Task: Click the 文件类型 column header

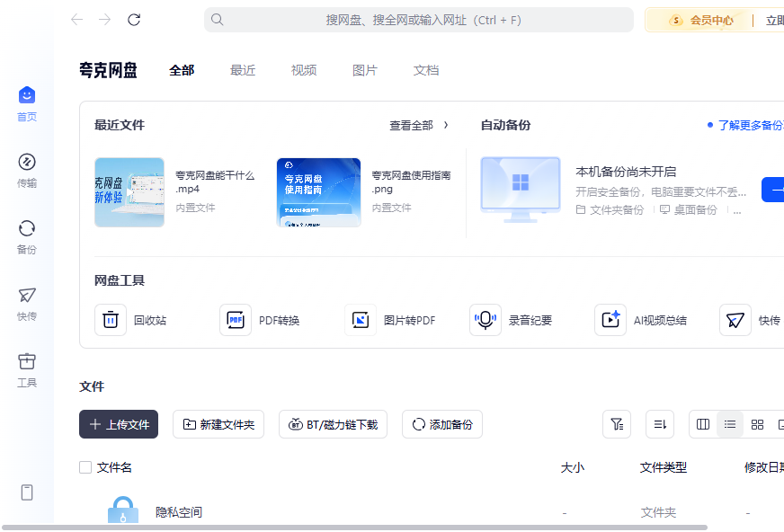Action: pyautogui.click(x=664, y=467)
